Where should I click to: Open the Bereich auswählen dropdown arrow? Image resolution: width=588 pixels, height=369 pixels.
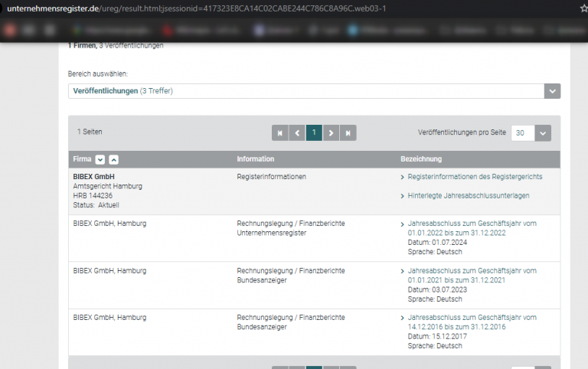[552, 91]
